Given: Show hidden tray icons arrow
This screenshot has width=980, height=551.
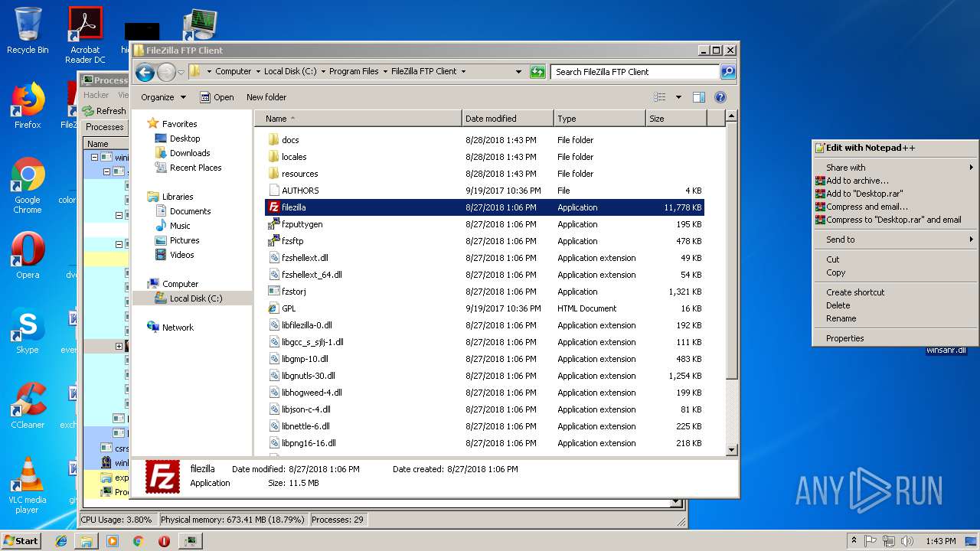Looking at the screenshot, I should click(854, 541).
